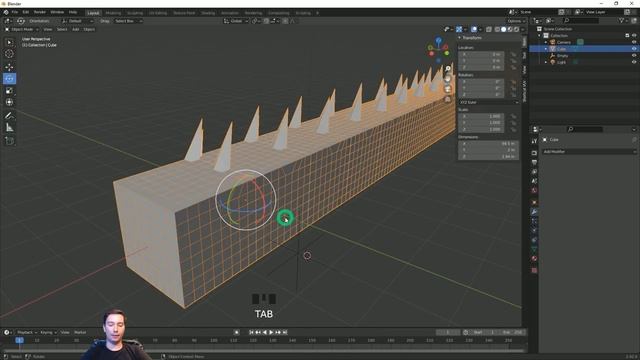Click the Blender logo menu icon
The image size is (640, 360).
click(x=6, y=12)
